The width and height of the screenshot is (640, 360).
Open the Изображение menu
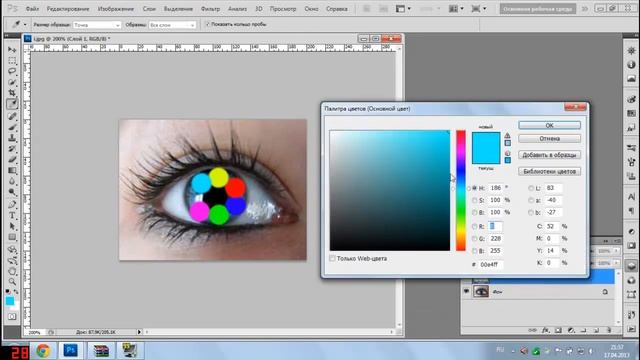click(116, 9)
